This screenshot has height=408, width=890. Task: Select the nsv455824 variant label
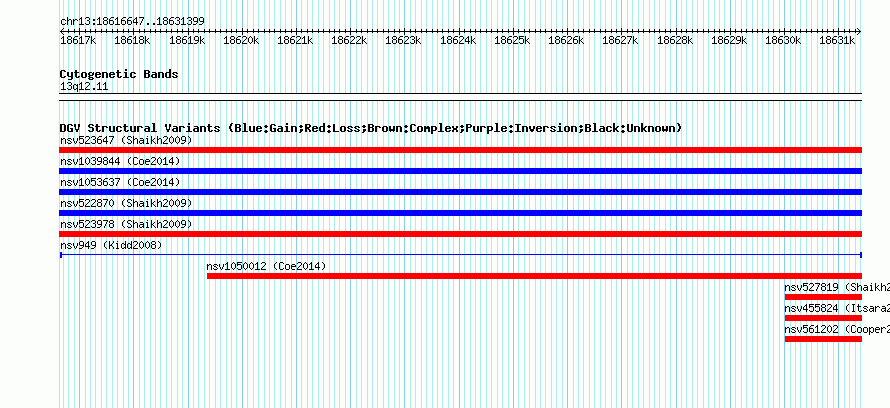click(837, 308)
